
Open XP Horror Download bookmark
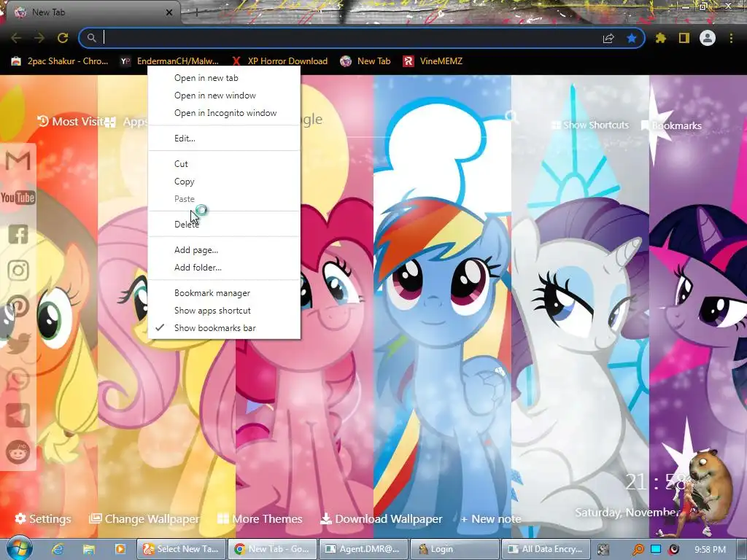(280, 61)
